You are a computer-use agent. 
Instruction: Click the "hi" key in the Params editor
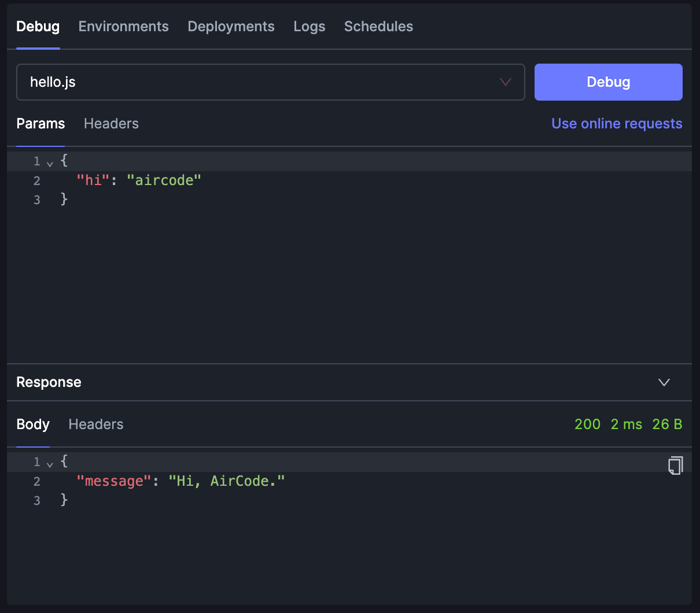[x=93, y=180]
